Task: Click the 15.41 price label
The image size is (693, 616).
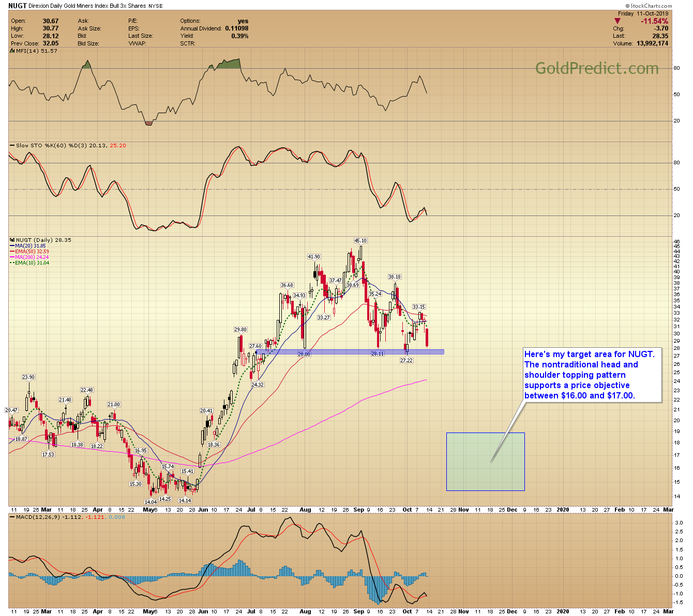Action: click(x=187, y=471)
